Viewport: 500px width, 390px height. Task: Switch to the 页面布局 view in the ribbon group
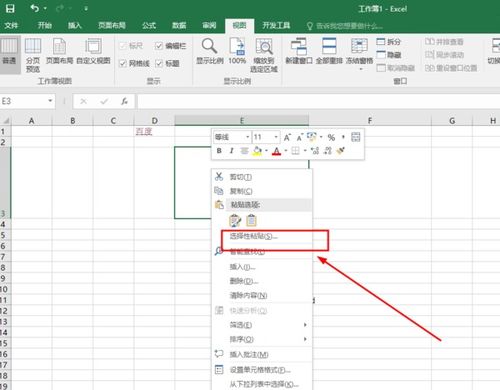click(59, 51)
